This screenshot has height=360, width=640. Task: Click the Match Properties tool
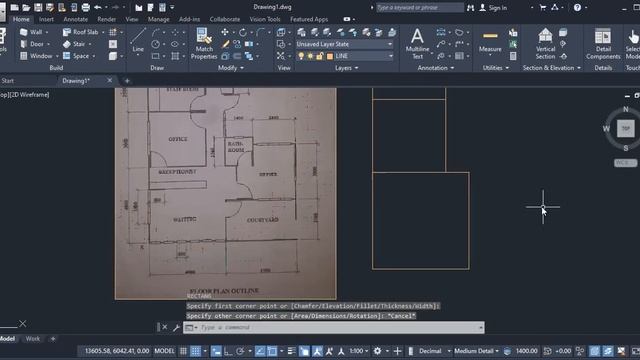tap(204, 44)
